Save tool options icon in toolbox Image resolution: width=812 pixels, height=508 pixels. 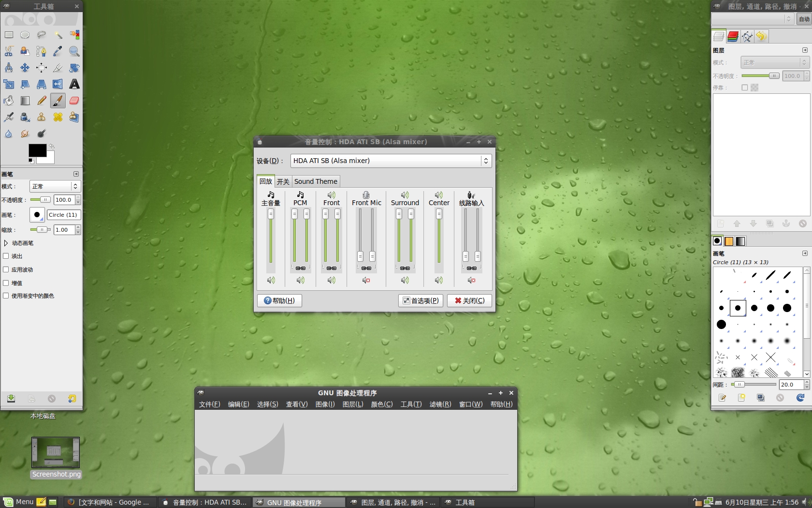click(x=11, y=399)
